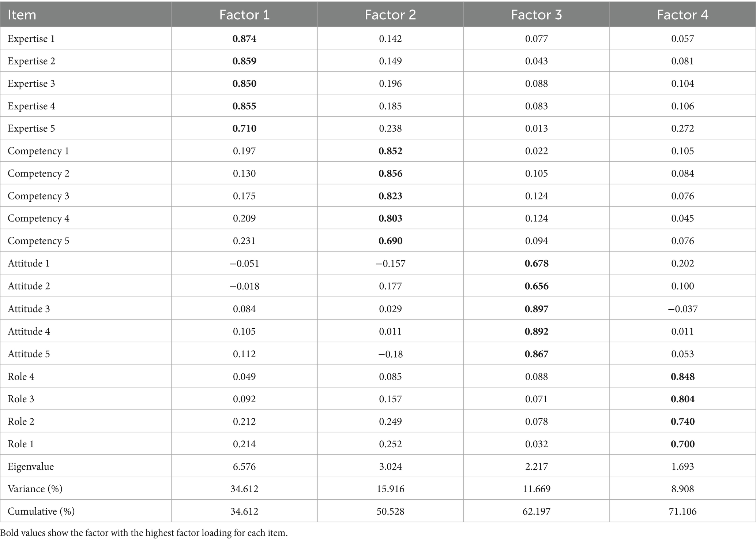Select the Cumulative (%) row label
756x541 pixels.
tap(41, 511)
